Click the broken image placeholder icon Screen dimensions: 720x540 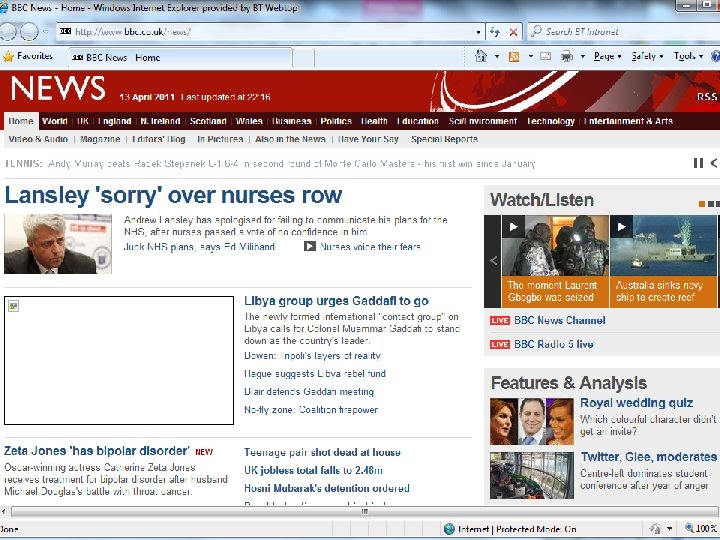14,306
